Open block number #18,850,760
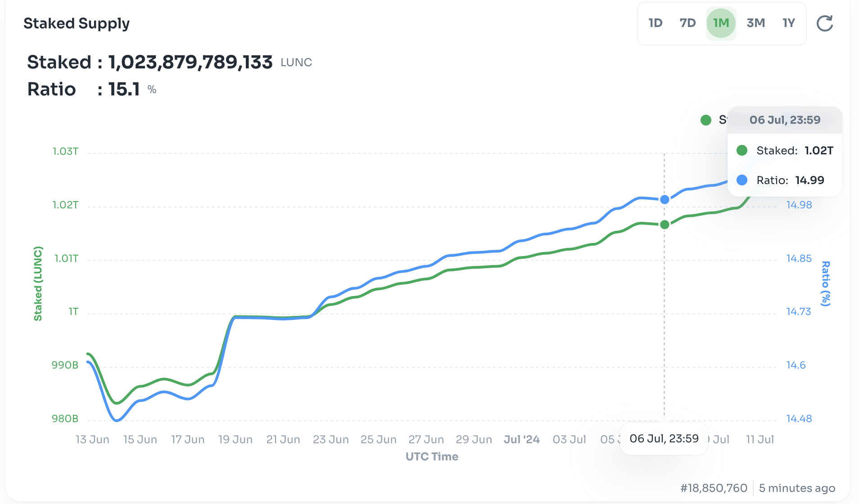 point(714,488)
